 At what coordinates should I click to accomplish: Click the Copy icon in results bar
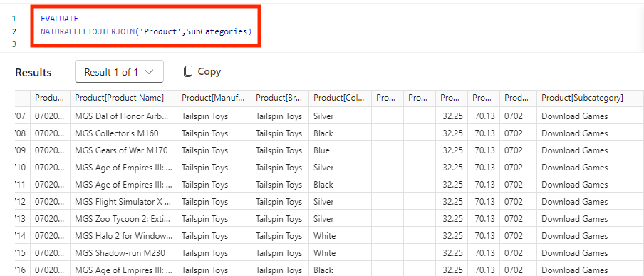click(x=187, y=71)
